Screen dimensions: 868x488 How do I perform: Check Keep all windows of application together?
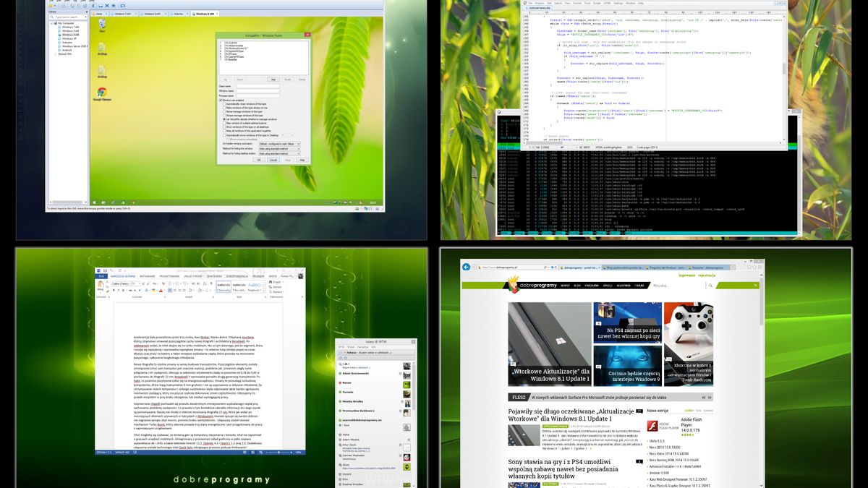tap(224, 131)
